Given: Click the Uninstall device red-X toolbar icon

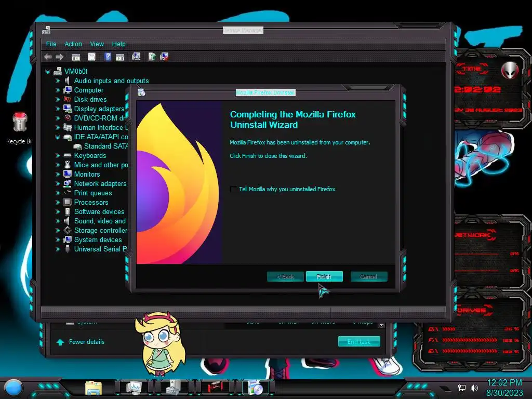Looking at the screenshot, I should 164,57.
